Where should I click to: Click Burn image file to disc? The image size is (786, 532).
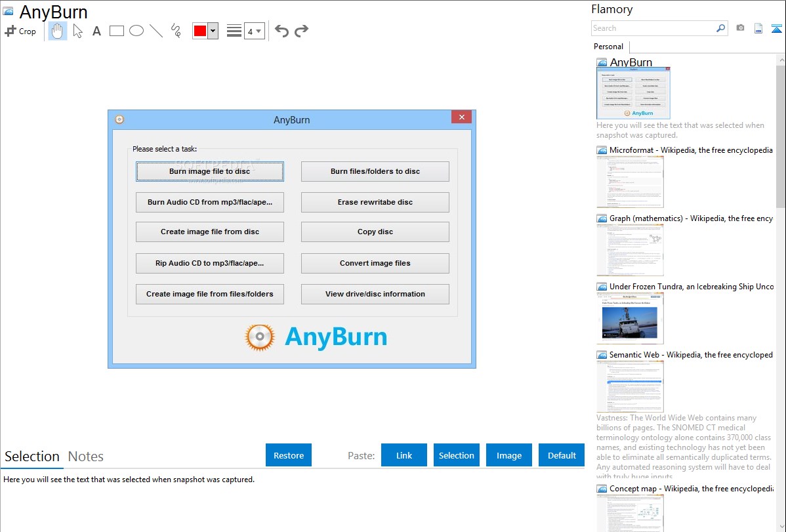tap(209, 171)
